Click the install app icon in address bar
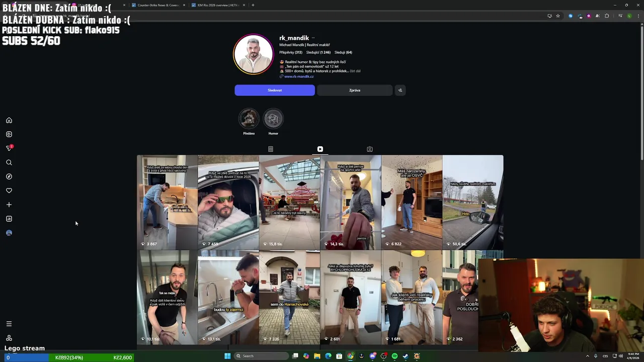 pyautogui.click(x=549, y=16)
